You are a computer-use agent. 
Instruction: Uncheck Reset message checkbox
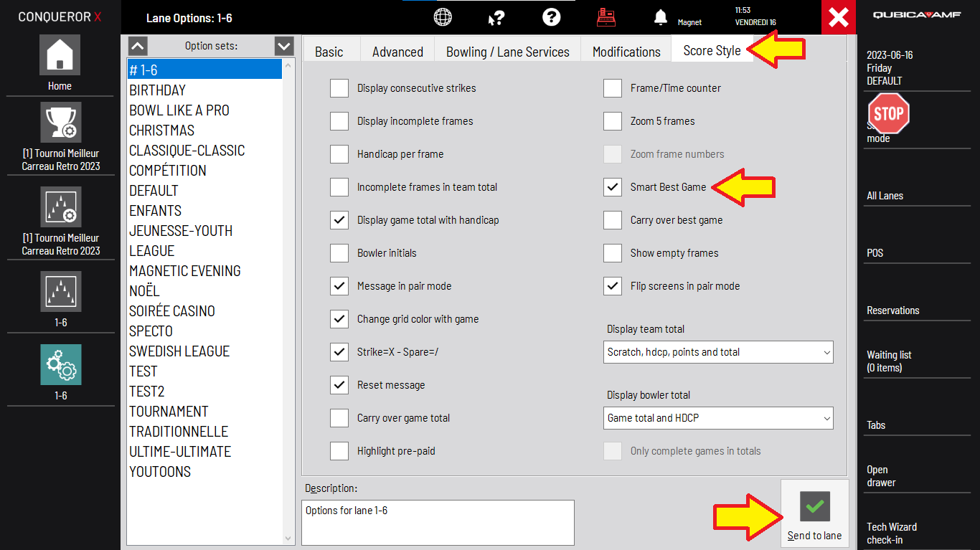coord(339,385)
